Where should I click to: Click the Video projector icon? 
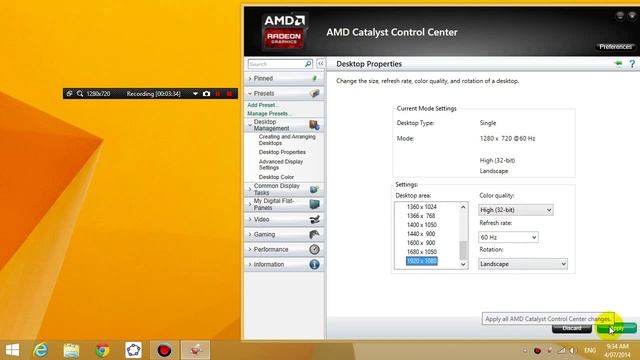coord(314,220)
